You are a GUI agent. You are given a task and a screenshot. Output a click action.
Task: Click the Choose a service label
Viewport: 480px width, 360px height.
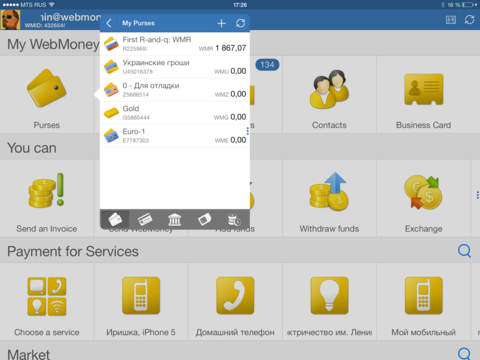(47, 332)
